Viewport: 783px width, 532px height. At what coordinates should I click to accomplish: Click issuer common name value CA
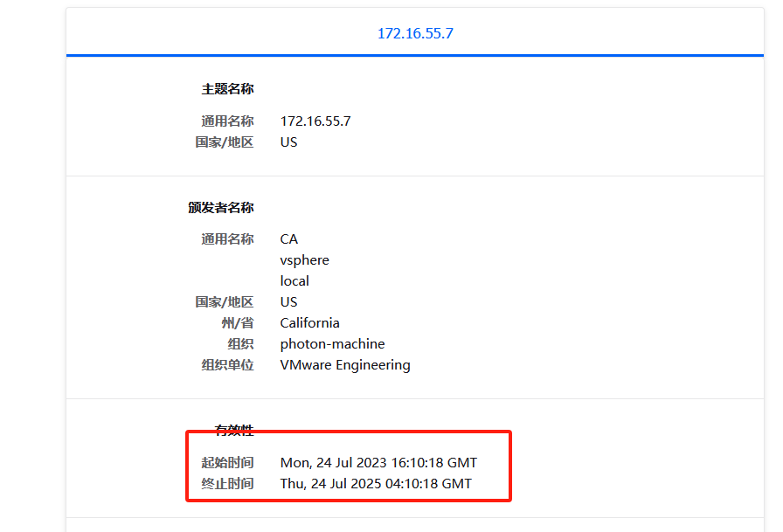click(x=289, y=239)
